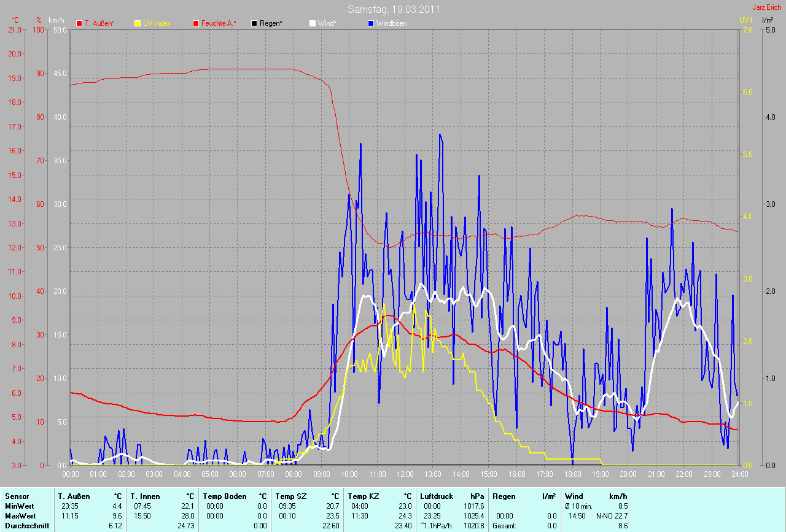
Task: Click the "15:00" time axis label
Action: (489, 474)
